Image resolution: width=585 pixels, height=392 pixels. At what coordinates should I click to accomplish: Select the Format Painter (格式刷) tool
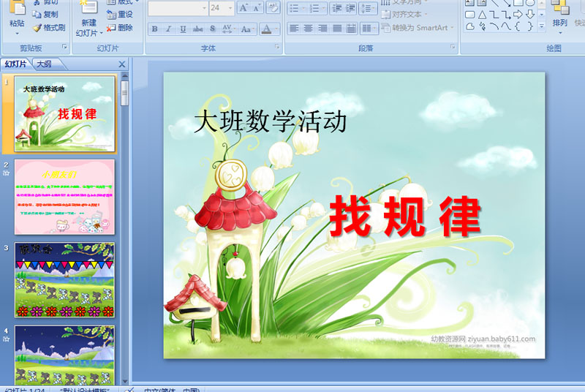pyautogui.click(x=49, y=27)
